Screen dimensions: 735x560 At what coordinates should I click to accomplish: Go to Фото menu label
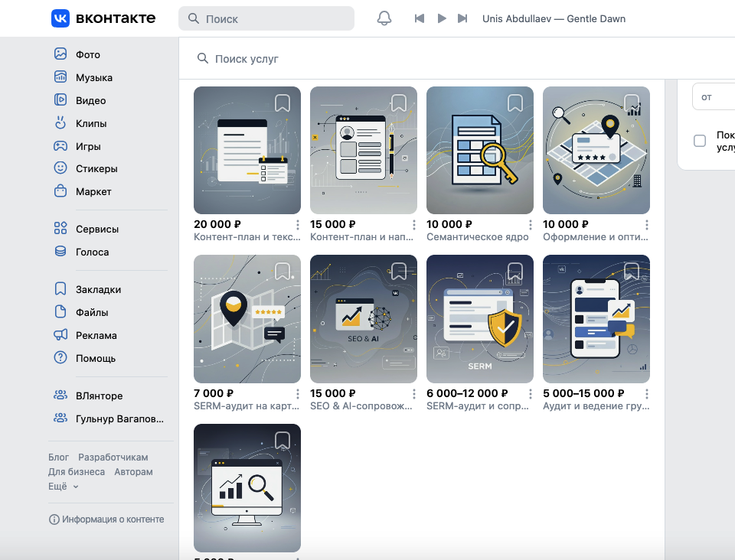click(x=87, y=54)
